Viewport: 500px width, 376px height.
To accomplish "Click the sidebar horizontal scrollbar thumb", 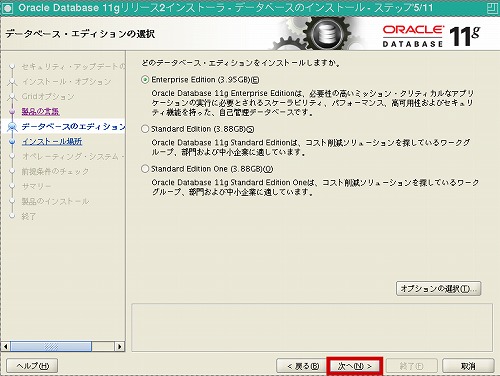I will (x=51, y=347).
